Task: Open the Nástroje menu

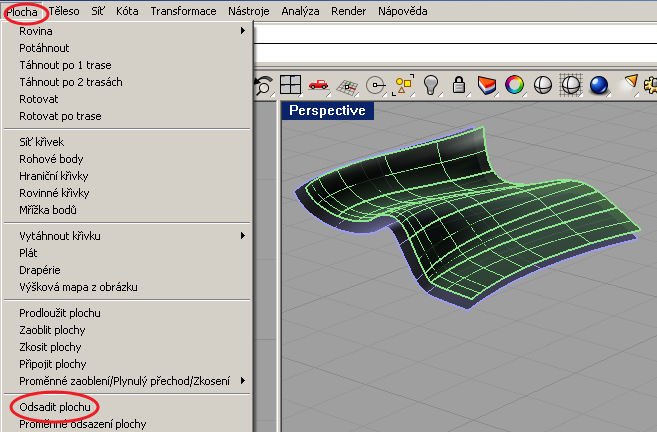Action: coord(248,11)
